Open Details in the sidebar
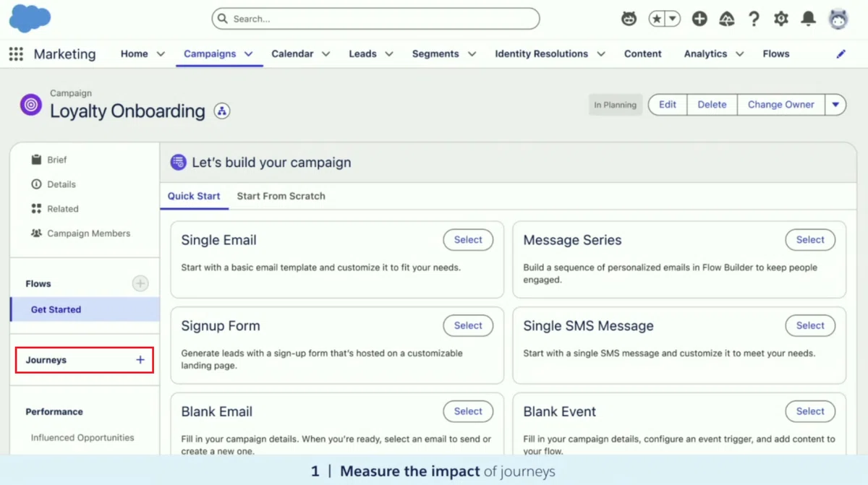 (x=61, y=184)
